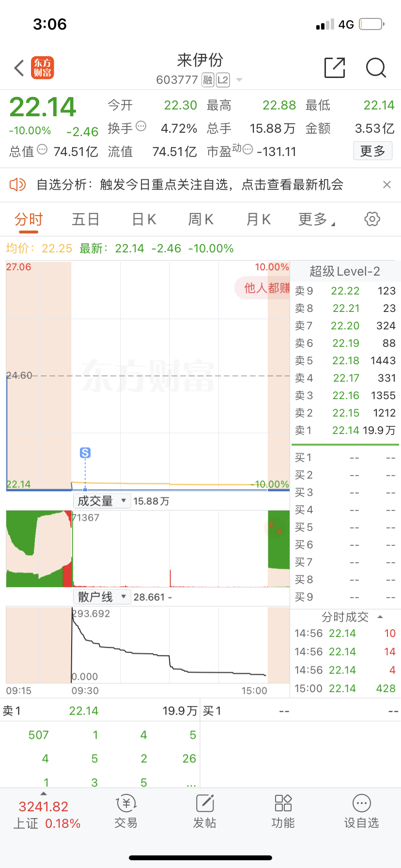The width and height of the screenshot is (401, 868).
Task: Tap the 507 sell queue entry
Action: click(x=39, y=735)
